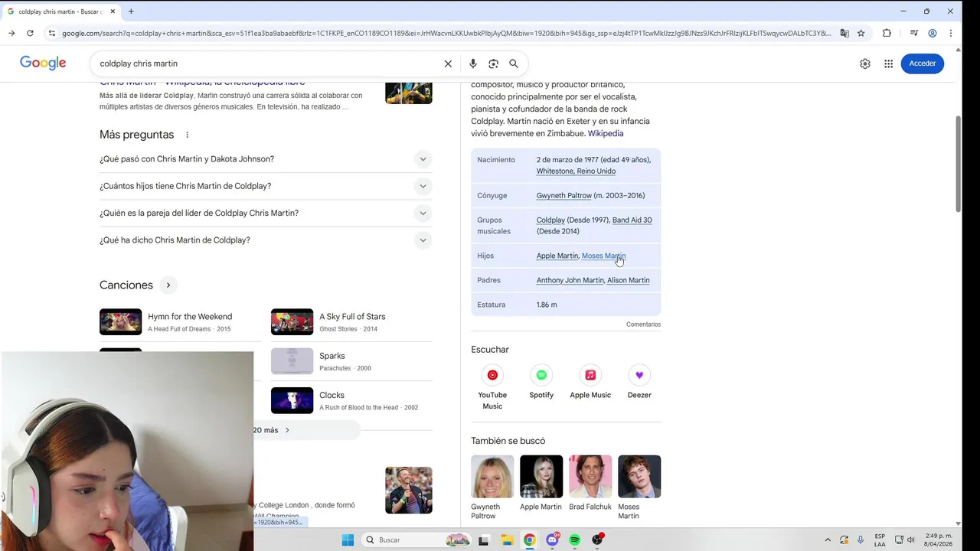
Task: Open the Más preguntas three-dot options
Action: click(187, 135)
